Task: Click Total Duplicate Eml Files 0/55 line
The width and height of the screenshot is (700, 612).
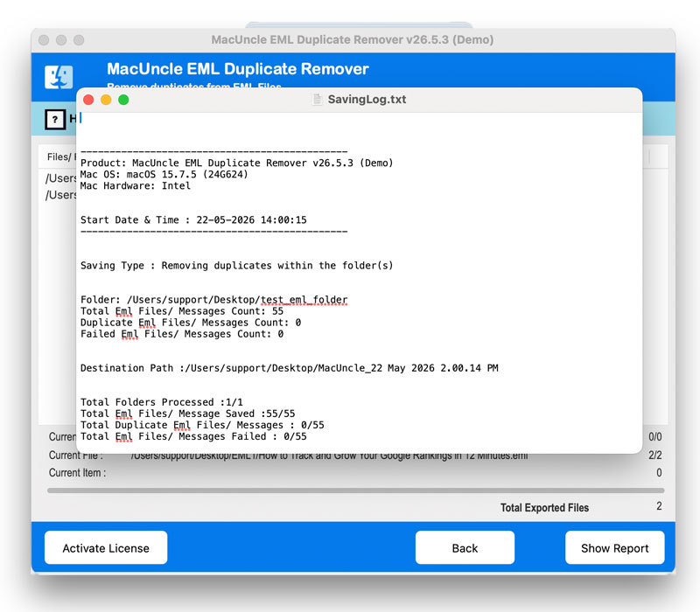Action: click(x=202, y=425)
